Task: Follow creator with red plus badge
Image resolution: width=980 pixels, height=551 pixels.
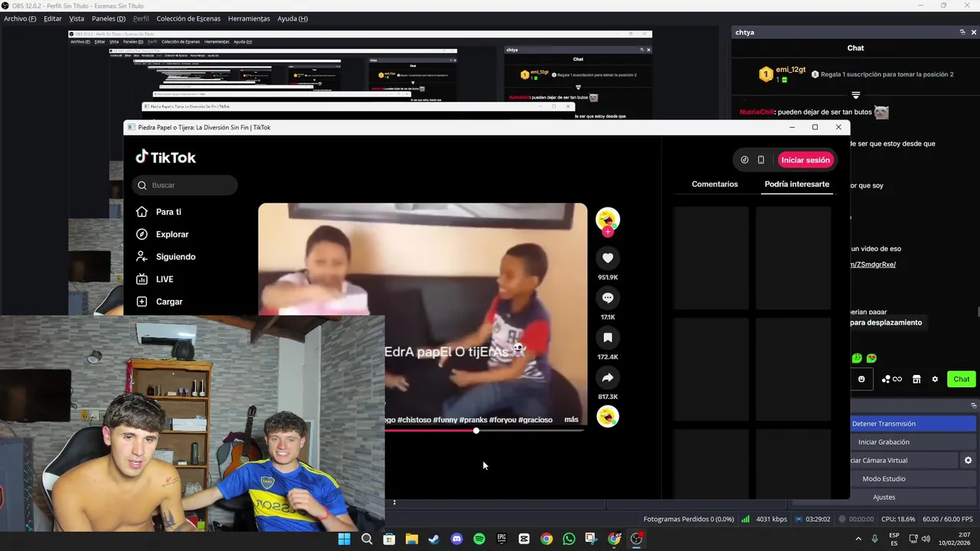Action: (608, 231)
